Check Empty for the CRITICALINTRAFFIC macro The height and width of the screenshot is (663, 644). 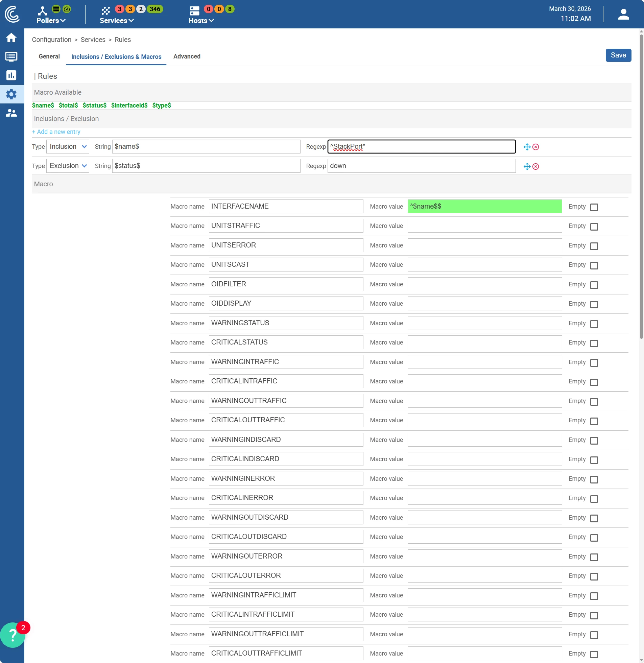click(x=594, y=382)
